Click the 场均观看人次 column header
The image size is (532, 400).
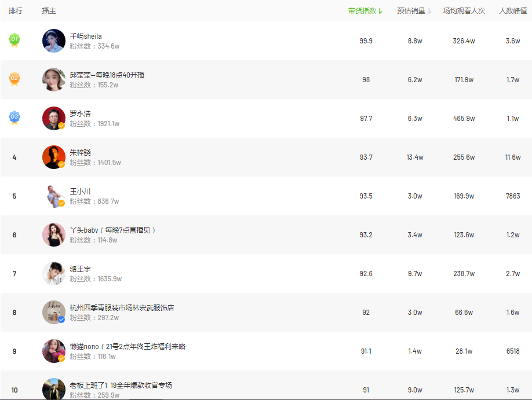pos(464,11)
